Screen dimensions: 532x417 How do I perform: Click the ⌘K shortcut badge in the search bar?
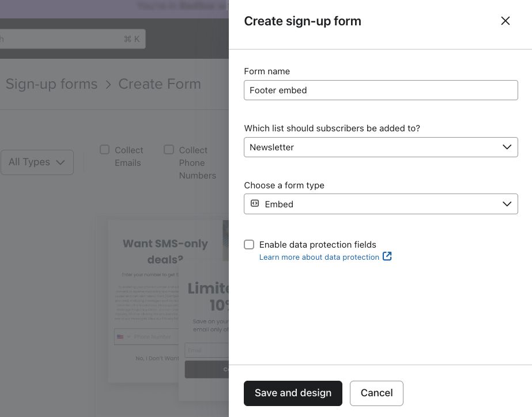[133, 39]
